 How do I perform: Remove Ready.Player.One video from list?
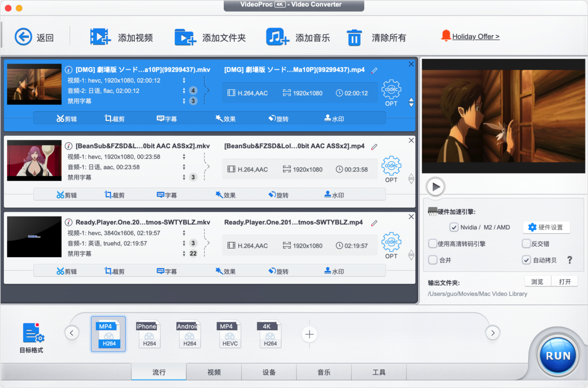[411, 217]
